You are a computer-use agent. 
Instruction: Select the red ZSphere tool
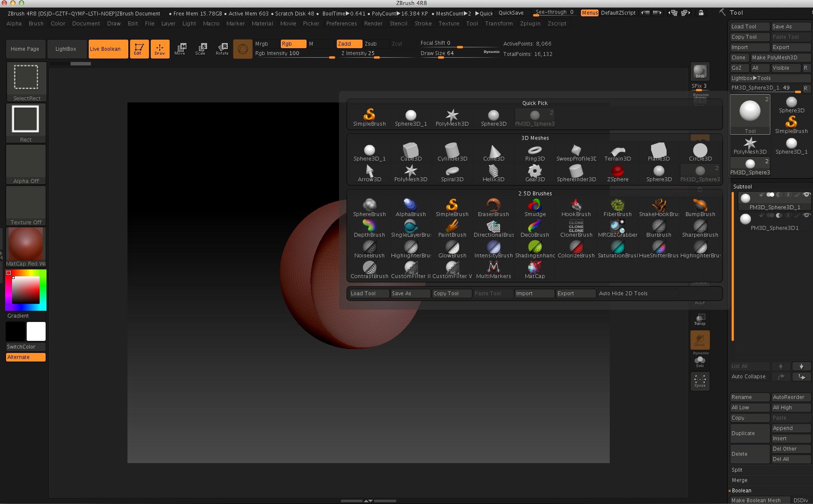(x=618, y=173)
